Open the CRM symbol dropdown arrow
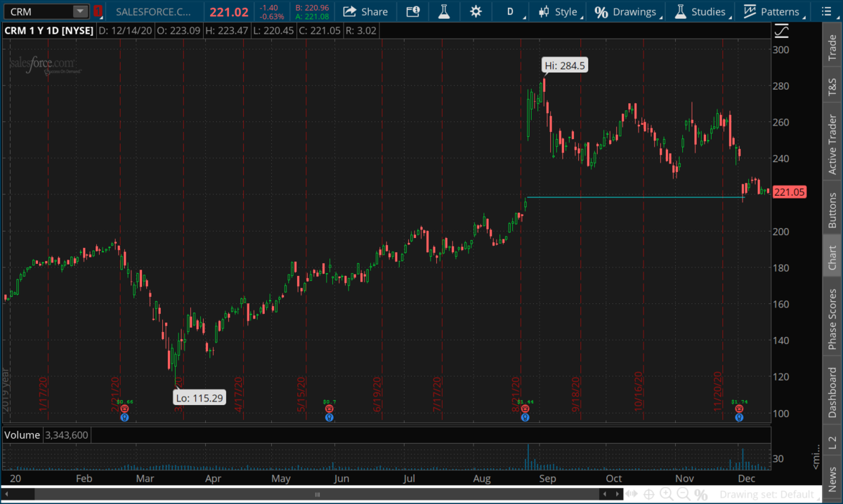Screen dimensions: 843x504 81,11
